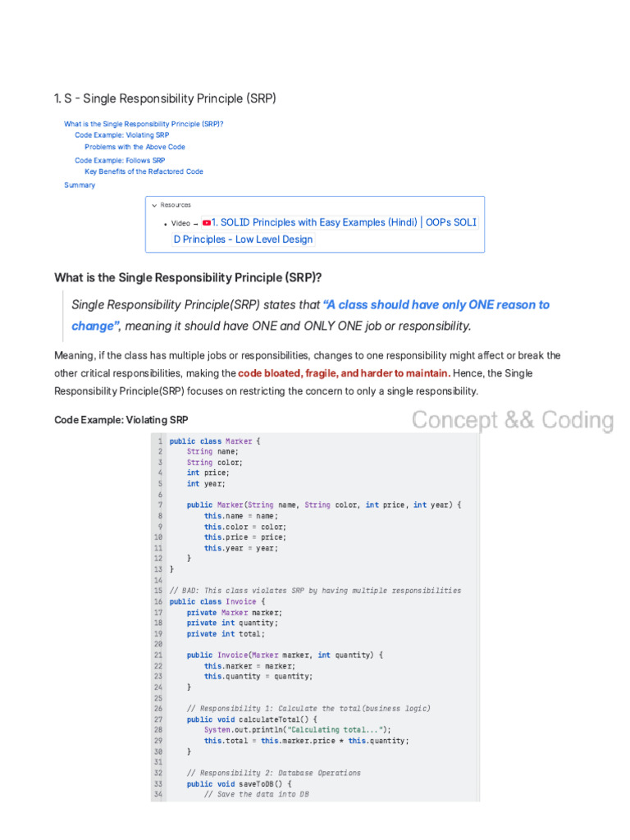The height and width of the screenshot is (840, 630).
Task: Click the YouTube icon before video link
Action: point(206,223)
